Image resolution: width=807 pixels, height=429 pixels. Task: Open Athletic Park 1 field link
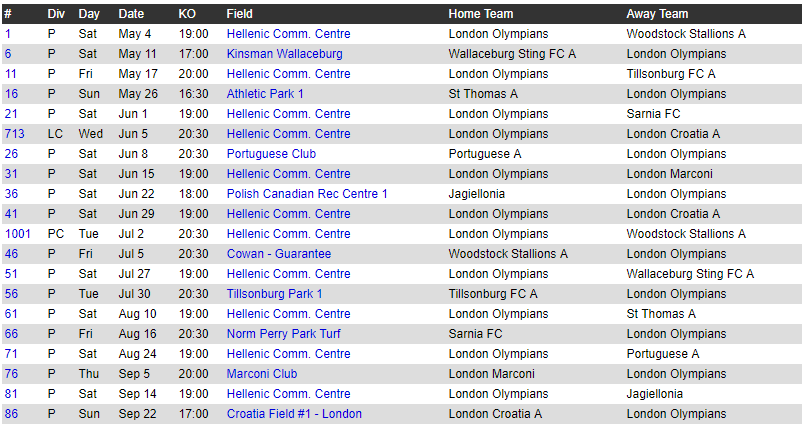(x=265, y=94)
